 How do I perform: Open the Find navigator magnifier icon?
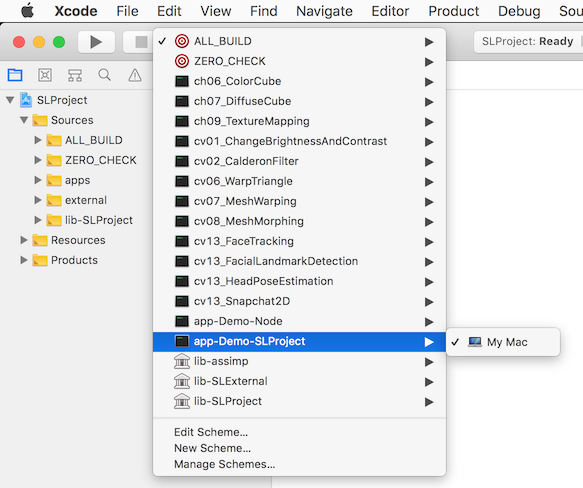click(104, 75)
